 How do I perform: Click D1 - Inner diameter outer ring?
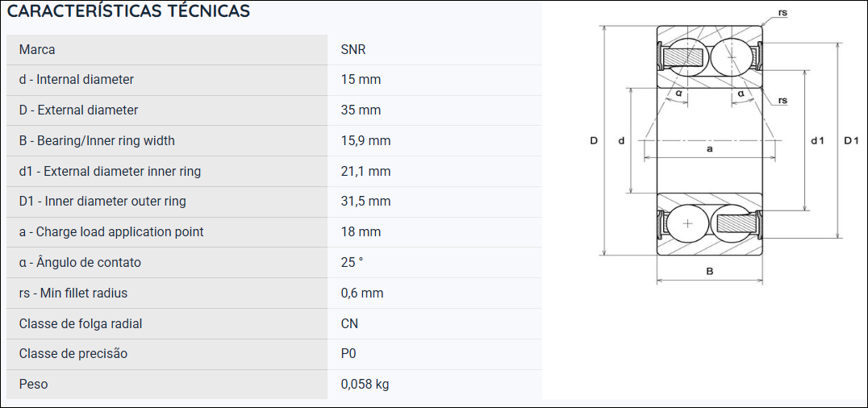click(102, 202)
